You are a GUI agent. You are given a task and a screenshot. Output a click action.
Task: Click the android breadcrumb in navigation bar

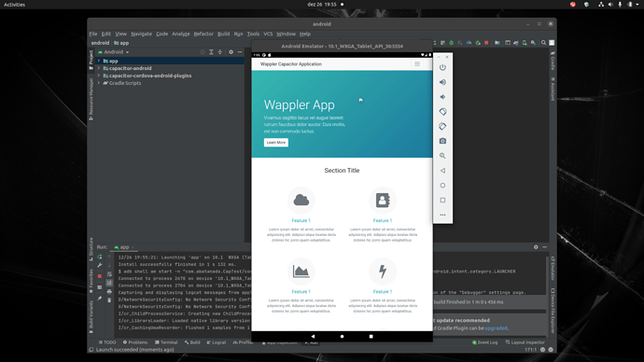pos(100,43)
